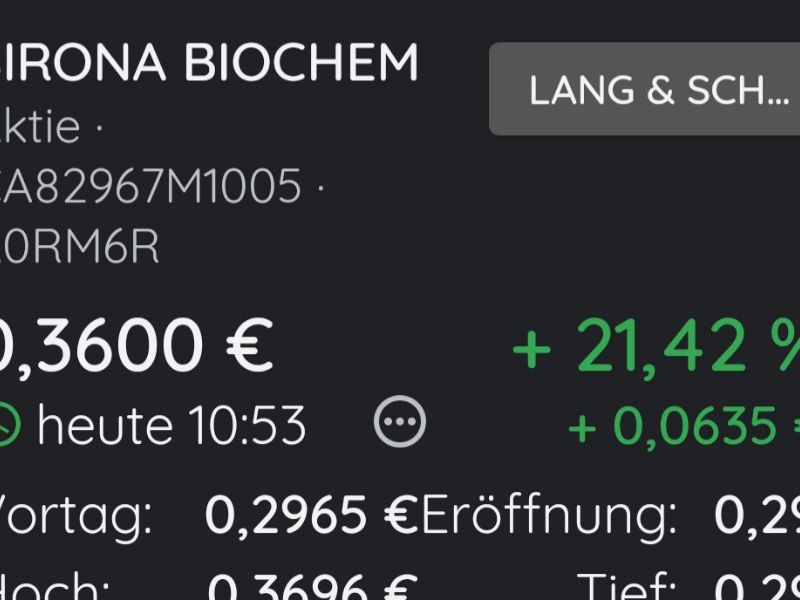Tap the green clock realtime icon

(9, 424)
